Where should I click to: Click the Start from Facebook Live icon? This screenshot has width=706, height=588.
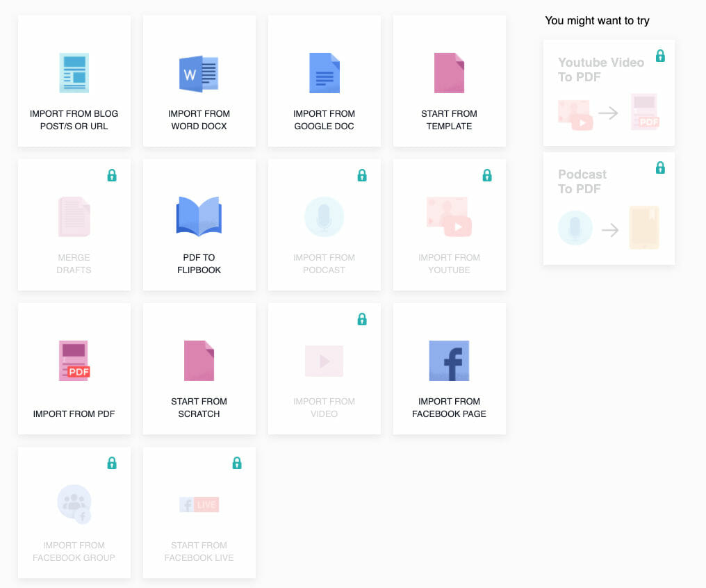pyautogui.click(x=199, y=504)
